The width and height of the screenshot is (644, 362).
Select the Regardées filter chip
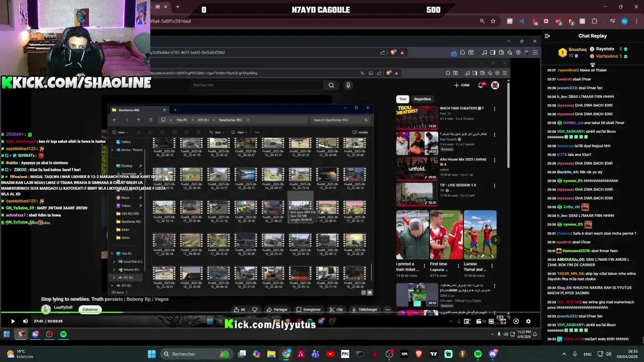[422, 99]
